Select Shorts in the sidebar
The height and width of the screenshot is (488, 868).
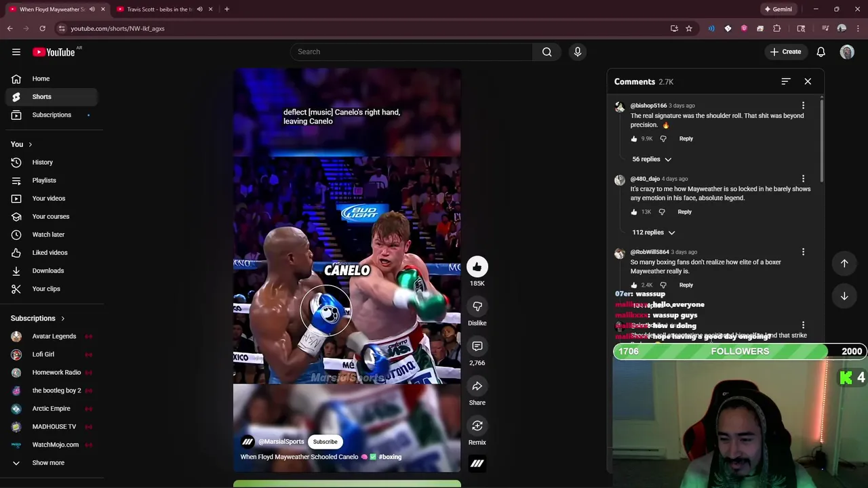(x=52, y=97)
